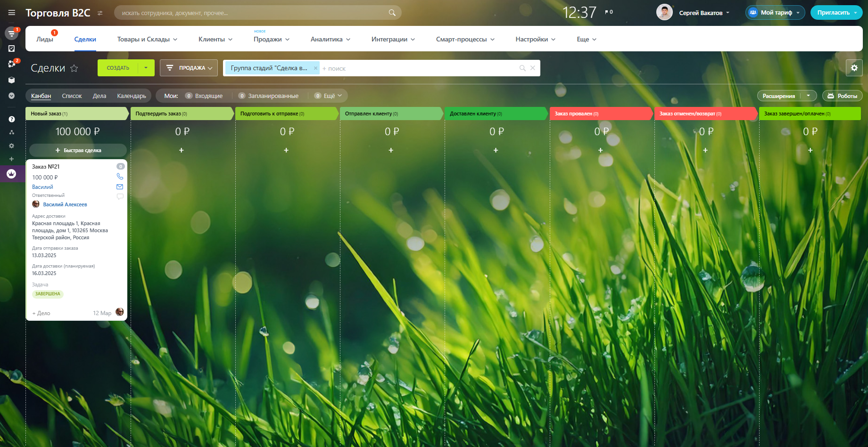Toggle the Входящие counter filter
Image resolution: width=868 pixels, height=447 pixels.
pos(204,96)
